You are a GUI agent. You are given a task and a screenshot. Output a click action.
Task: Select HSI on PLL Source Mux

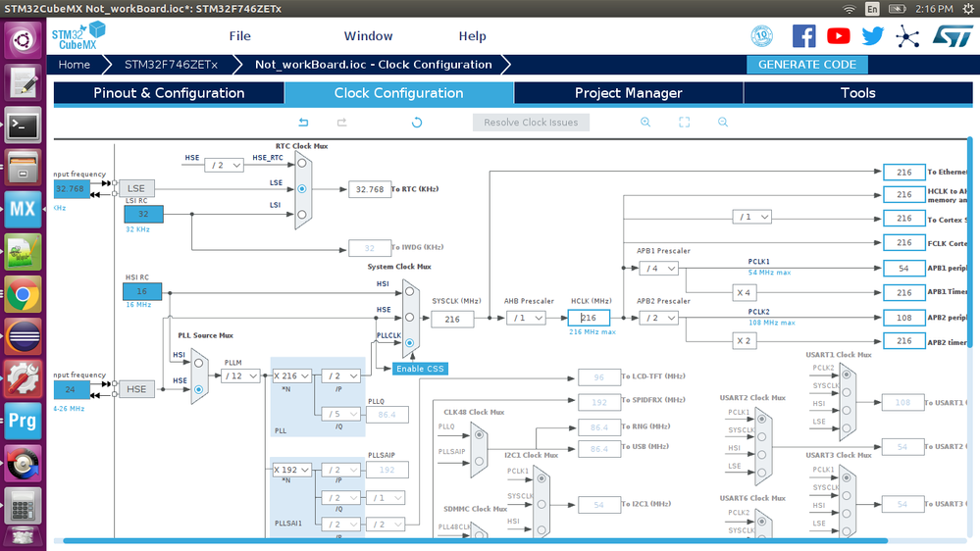click(199, 363)
